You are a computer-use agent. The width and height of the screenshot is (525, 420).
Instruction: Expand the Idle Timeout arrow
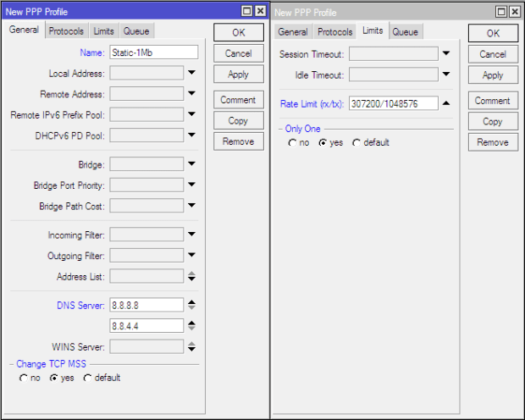point(446,74)
